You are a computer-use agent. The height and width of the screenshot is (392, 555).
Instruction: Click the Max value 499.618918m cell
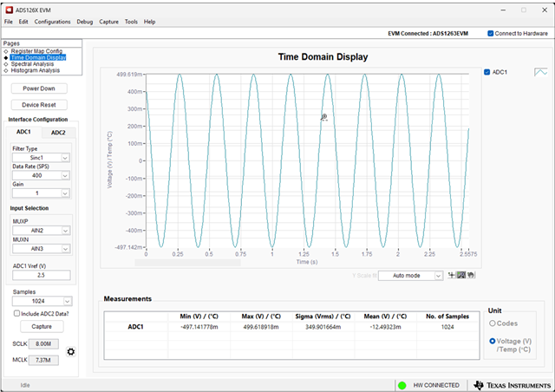click(x=261, y=327)
